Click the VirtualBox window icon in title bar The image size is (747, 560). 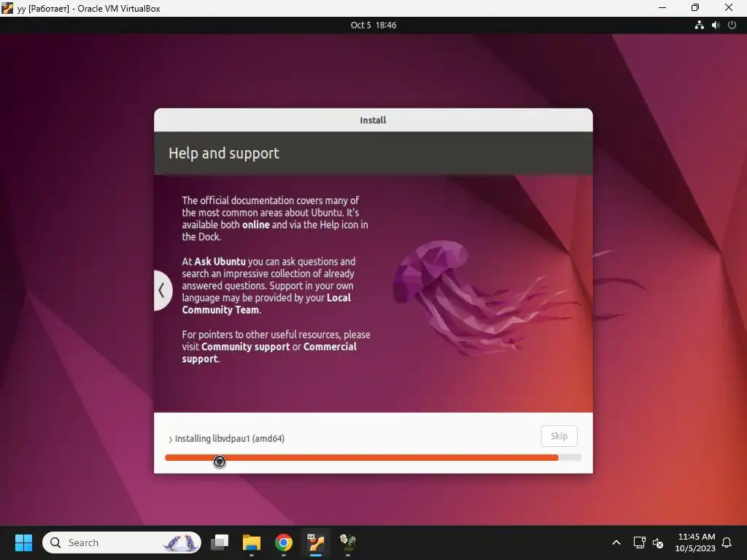click(7, 8)
